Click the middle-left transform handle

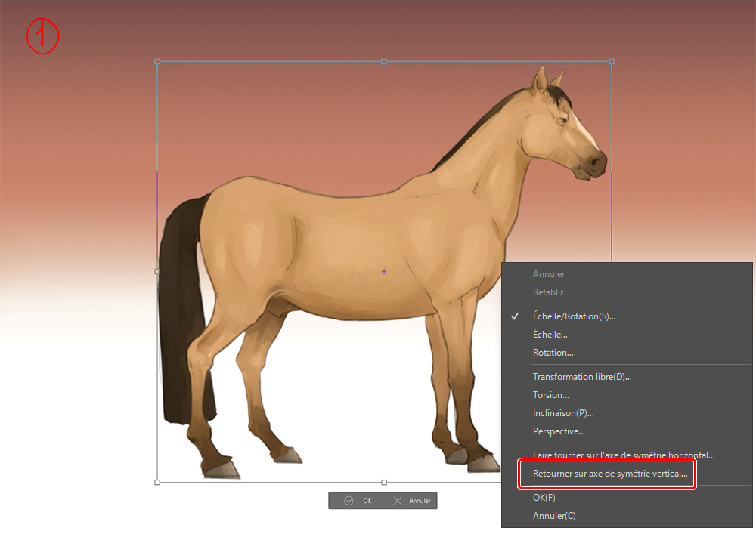pyautogui.click(x=157, y=271)
